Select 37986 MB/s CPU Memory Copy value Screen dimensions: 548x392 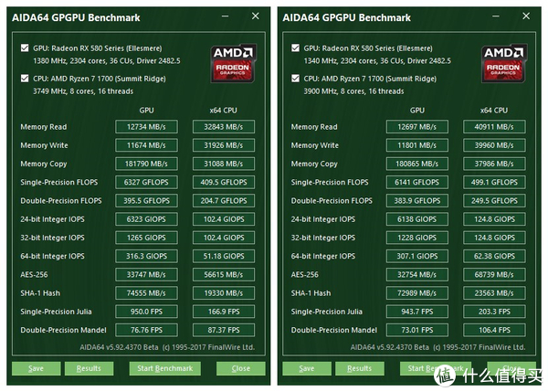494,164
